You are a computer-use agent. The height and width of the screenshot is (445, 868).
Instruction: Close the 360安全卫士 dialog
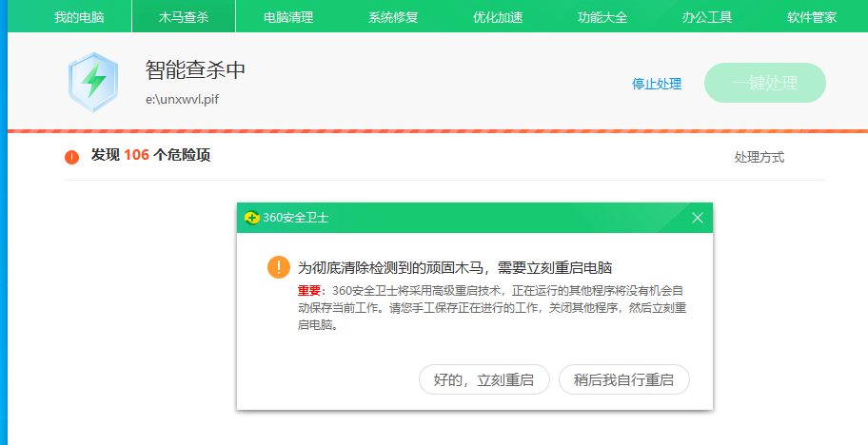698,218
